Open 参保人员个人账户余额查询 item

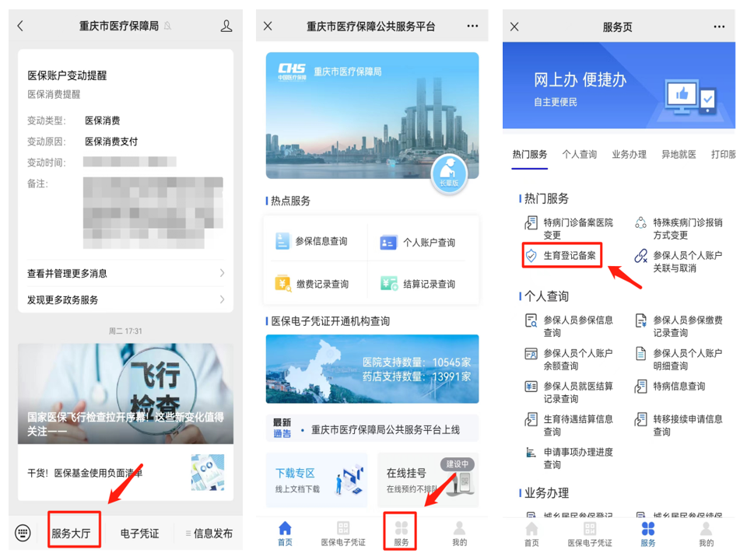(x=569, y=359)
